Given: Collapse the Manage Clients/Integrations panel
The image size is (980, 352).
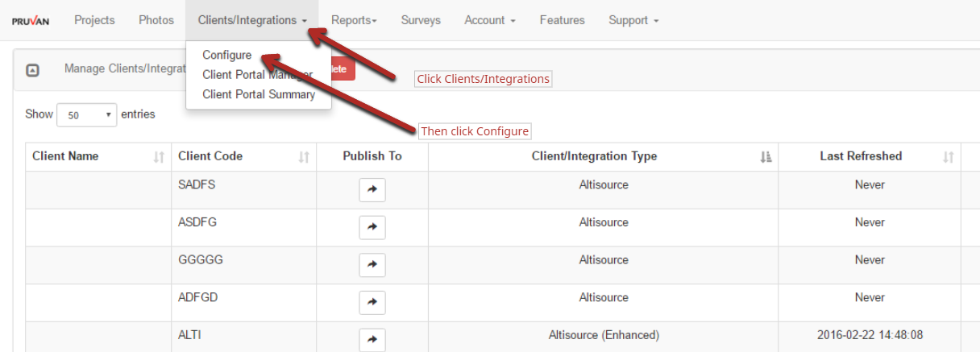Looking at the screenshot, I should coord(32,70).
